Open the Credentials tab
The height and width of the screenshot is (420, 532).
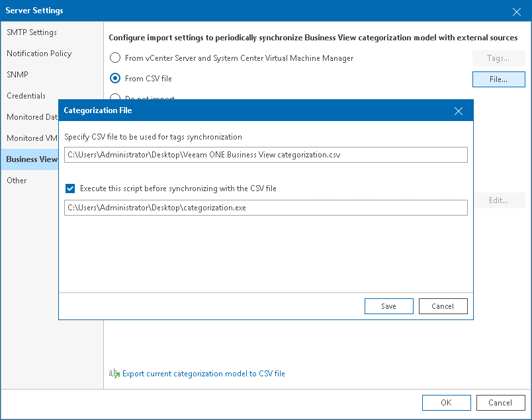26,96
